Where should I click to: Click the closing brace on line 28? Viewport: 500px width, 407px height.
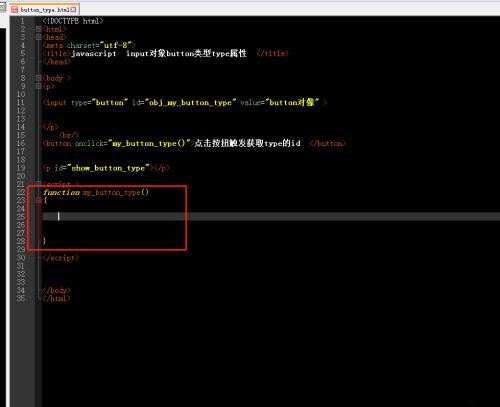(x=44, y=241)
